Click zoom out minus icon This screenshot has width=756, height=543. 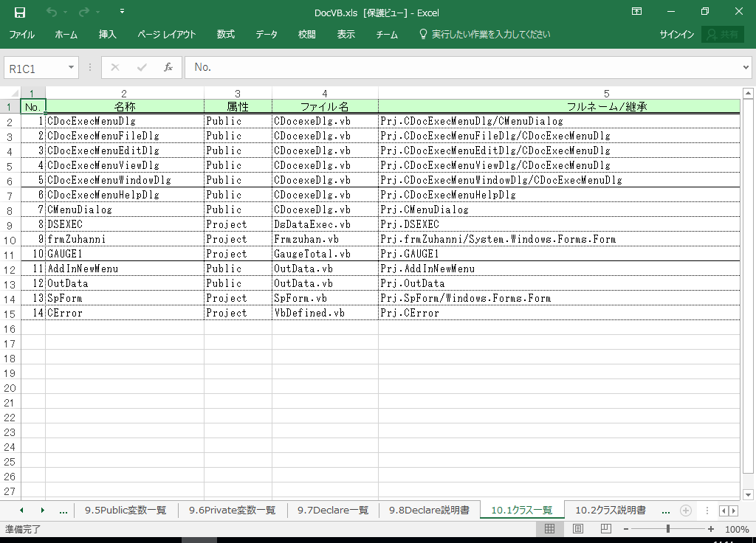tap(625, 529)
